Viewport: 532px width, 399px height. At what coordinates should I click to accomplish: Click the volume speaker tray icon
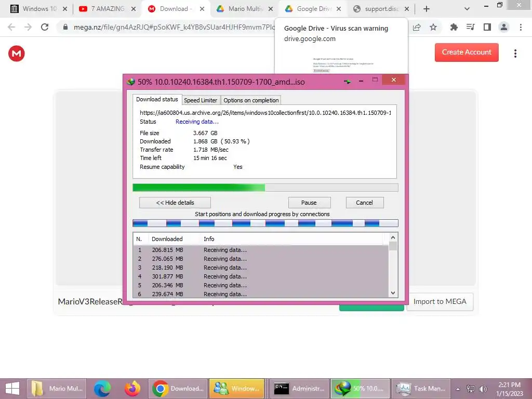[x=483, y=389]
